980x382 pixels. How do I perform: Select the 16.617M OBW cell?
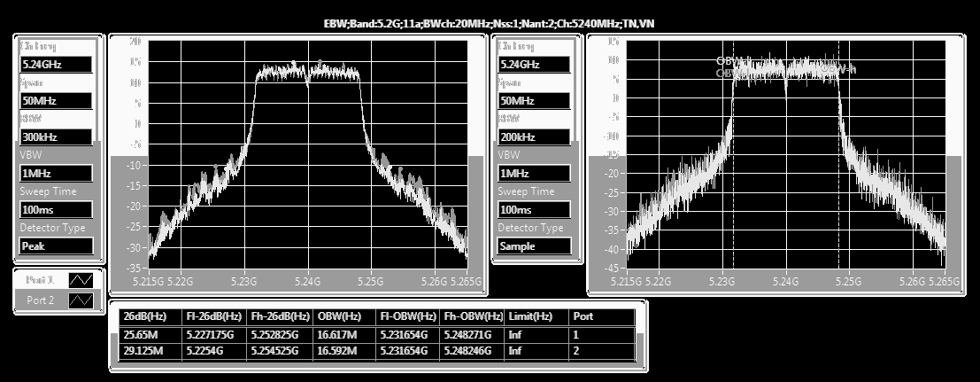(x=343, y=335)
